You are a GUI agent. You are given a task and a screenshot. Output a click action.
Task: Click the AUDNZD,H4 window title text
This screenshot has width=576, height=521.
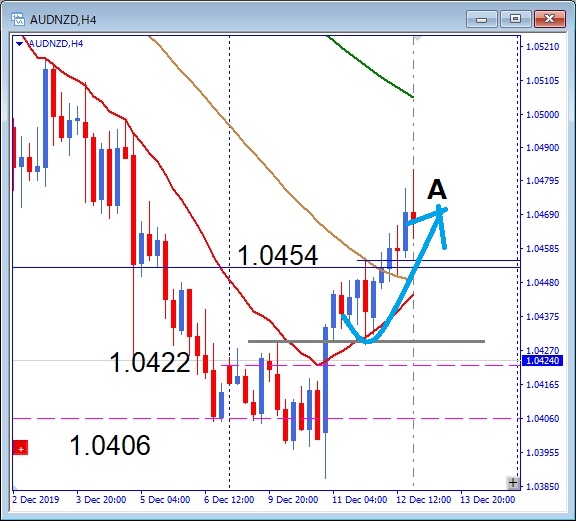coord(63,19)
